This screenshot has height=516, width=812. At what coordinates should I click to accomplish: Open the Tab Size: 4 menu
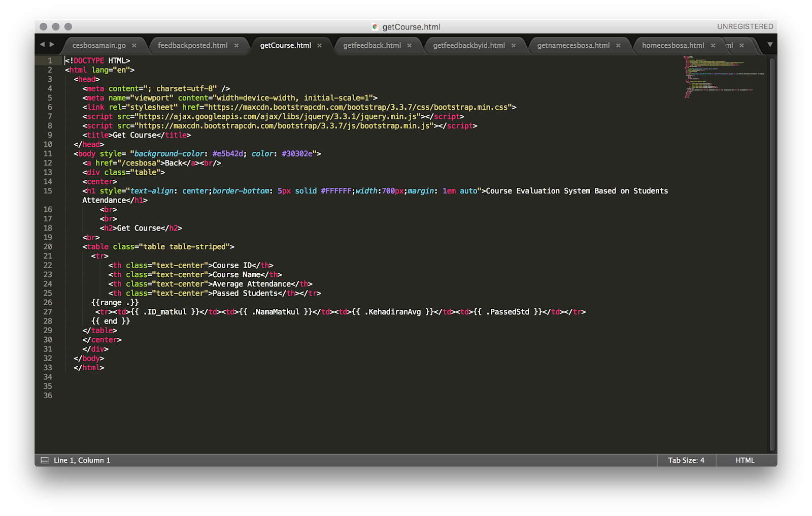(686, 460)
